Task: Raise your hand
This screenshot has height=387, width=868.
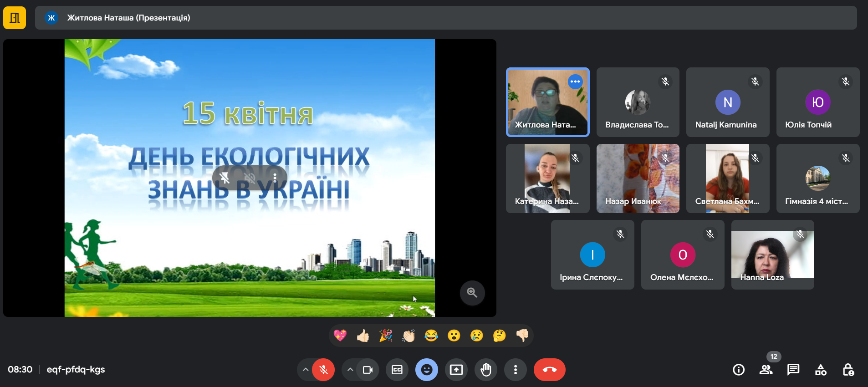Action: point(486,370)
